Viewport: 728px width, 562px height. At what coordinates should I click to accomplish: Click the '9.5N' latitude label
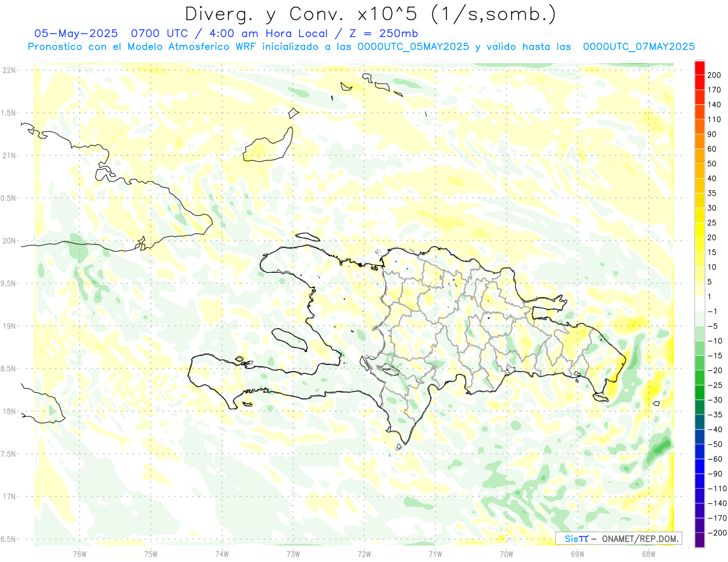[x=9, y=284]
